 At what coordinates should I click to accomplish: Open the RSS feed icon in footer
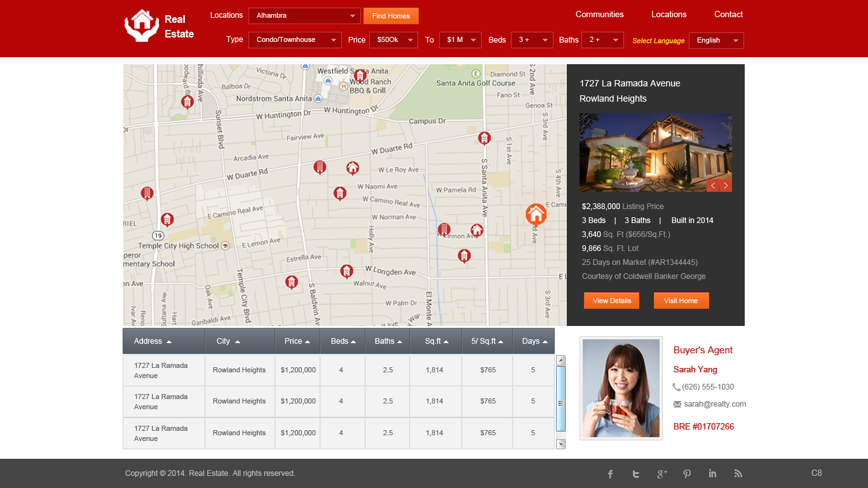pyautogui.click(x=738, y=473)
